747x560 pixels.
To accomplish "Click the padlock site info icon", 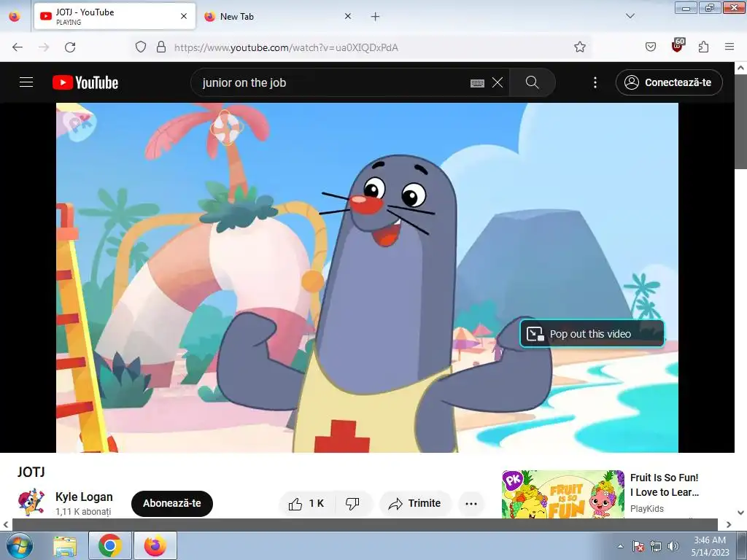I will [161, 47].
